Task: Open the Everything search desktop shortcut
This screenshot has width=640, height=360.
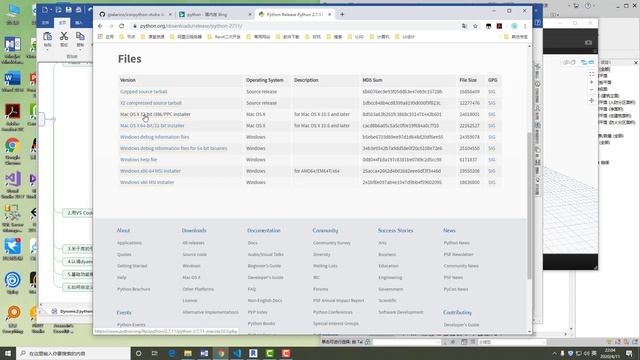Action: coord(13,320)
